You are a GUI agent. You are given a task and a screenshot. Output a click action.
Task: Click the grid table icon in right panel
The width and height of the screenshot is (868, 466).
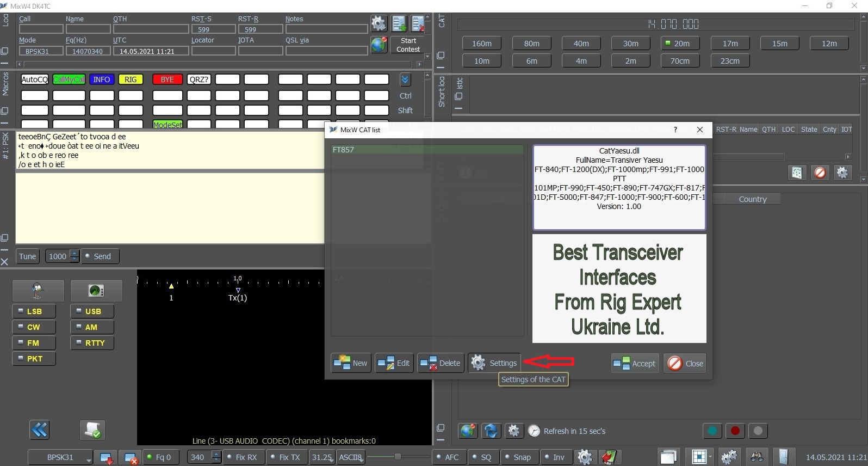click(797, 173)
